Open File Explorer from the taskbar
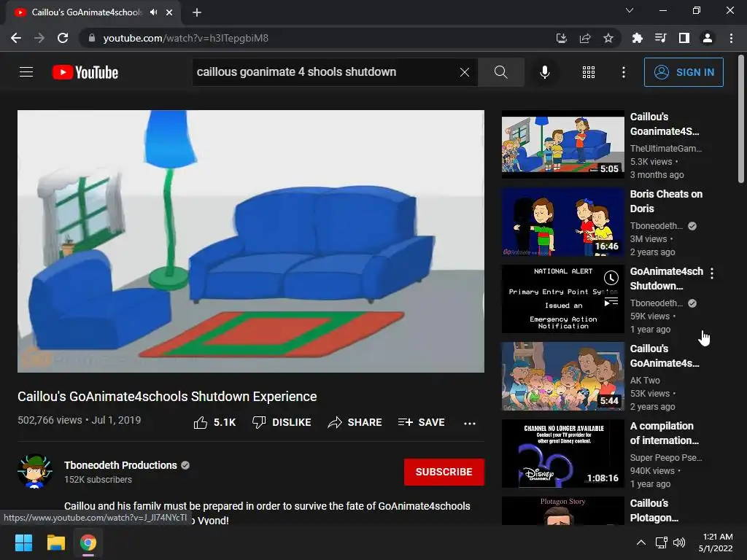Screen dimensions: 747x560 pos(55,542)
